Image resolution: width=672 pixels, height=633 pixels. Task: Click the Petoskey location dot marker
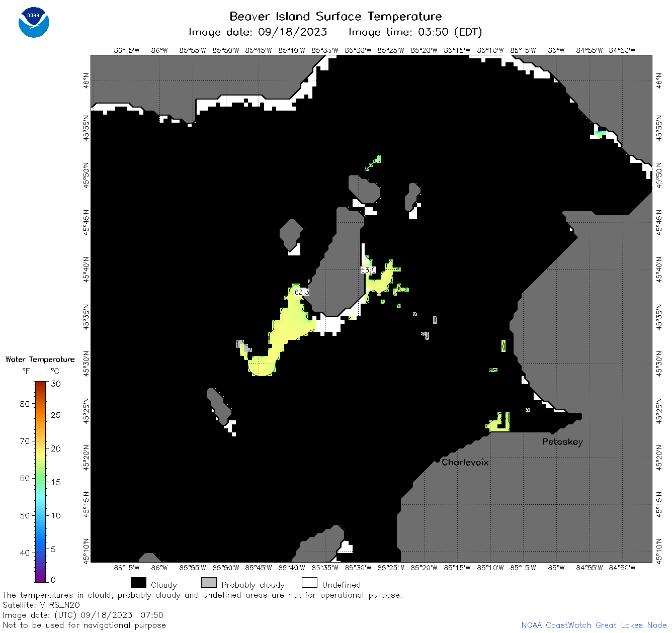point(552,431)
